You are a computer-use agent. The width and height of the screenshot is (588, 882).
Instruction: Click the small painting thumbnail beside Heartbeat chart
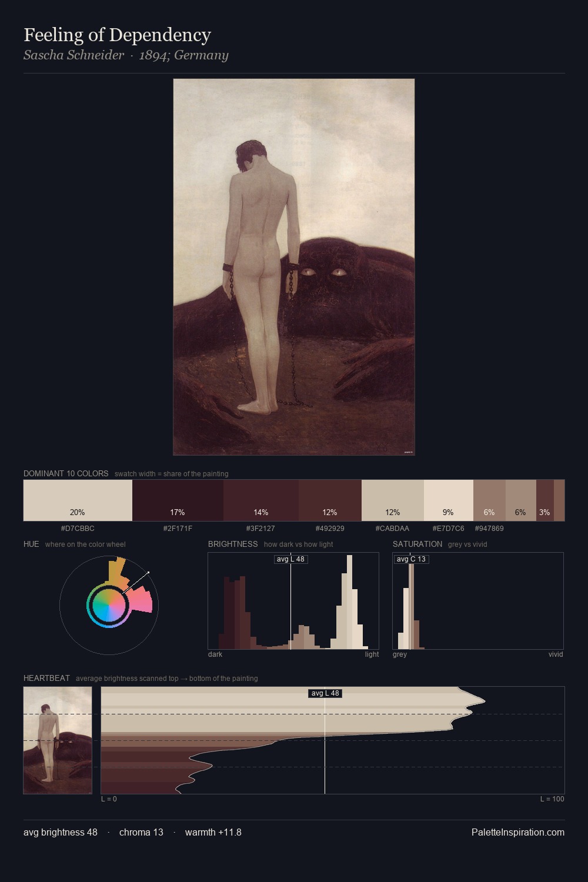58,740
